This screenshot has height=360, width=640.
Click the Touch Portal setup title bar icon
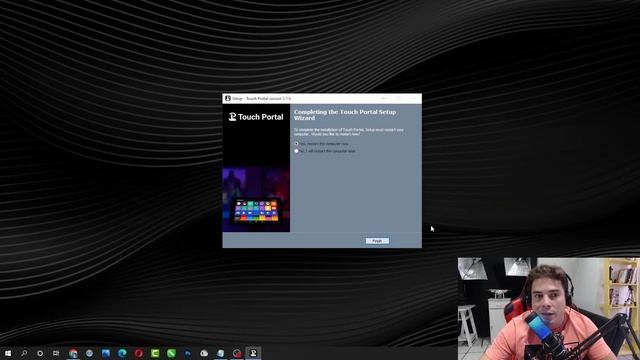pos(228,98)
